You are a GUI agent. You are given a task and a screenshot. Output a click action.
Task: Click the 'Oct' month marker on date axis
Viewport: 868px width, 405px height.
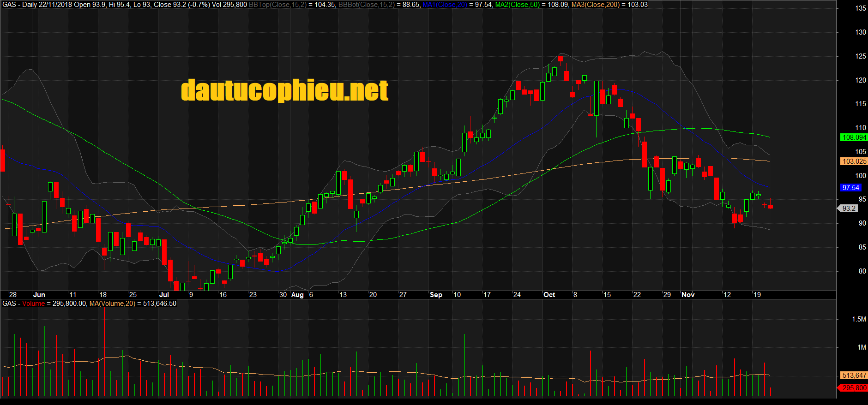[549, 295]
